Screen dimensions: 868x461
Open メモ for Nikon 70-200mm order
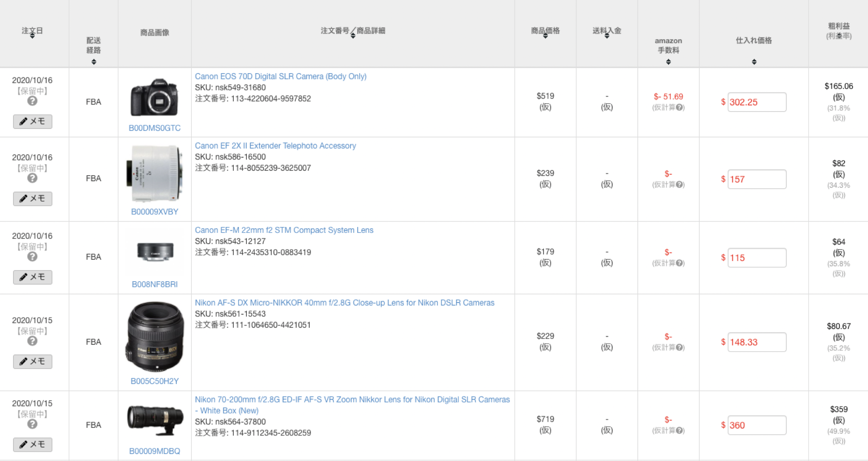(32, 444)
